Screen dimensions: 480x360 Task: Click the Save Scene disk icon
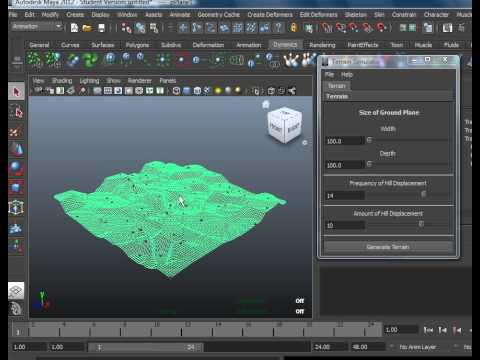click(x=101, y=28)
